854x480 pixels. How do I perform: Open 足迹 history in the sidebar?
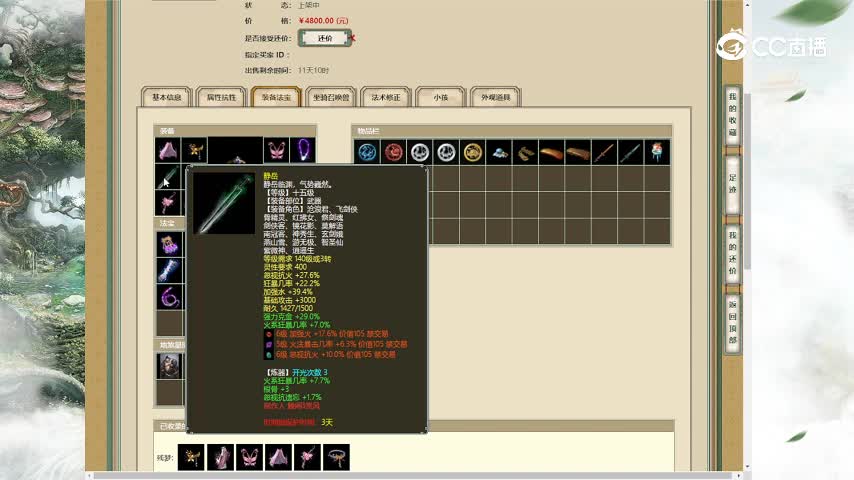[x=733, y=184]
